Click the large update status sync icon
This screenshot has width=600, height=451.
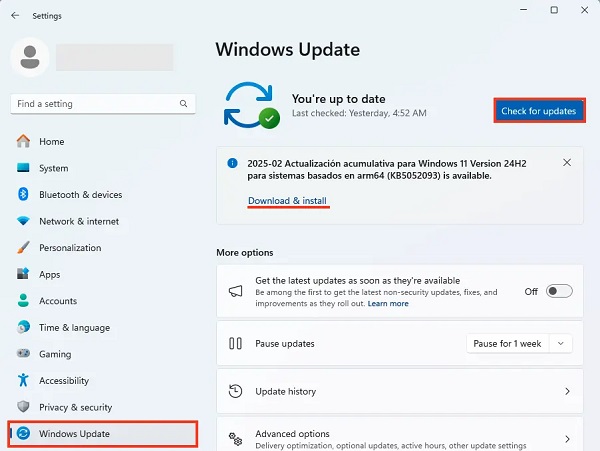click(251, 105)
